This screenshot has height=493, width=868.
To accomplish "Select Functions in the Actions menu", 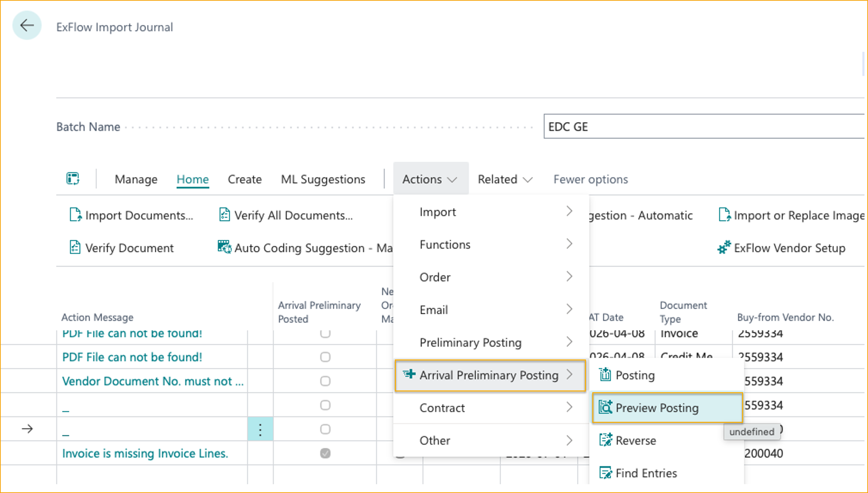I will click(491, 244).
